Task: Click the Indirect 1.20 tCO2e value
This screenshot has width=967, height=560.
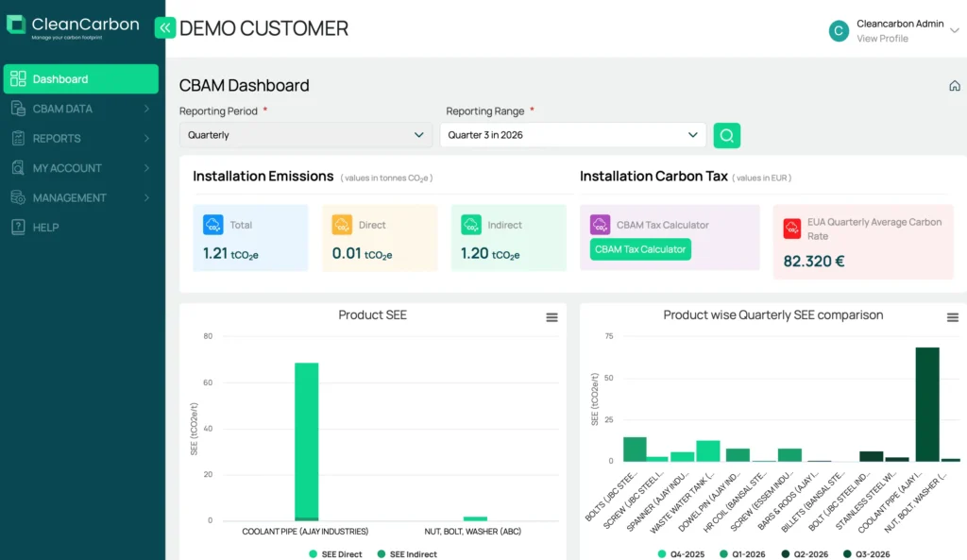Action: click(x=490, y=253)
